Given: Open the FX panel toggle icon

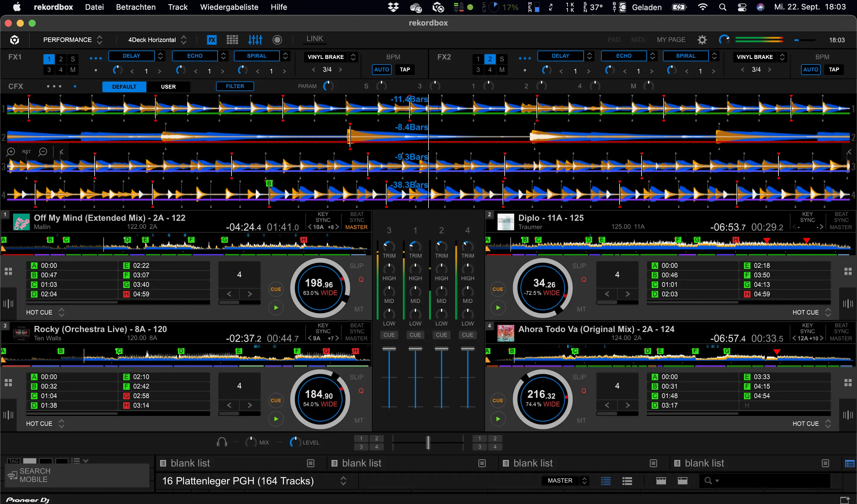Looking at the screenshot, I should pyautogui.click(x=212, y=40).
